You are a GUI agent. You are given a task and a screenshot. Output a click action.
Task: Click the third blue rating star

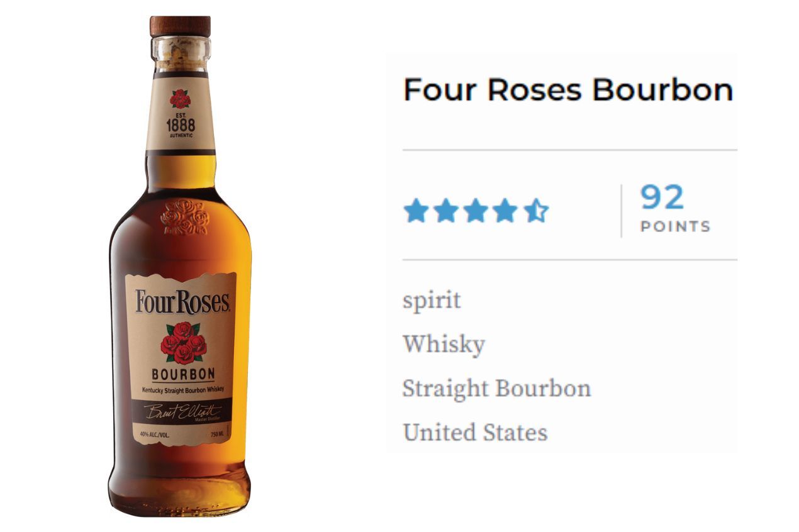click(x=476, y=211)
